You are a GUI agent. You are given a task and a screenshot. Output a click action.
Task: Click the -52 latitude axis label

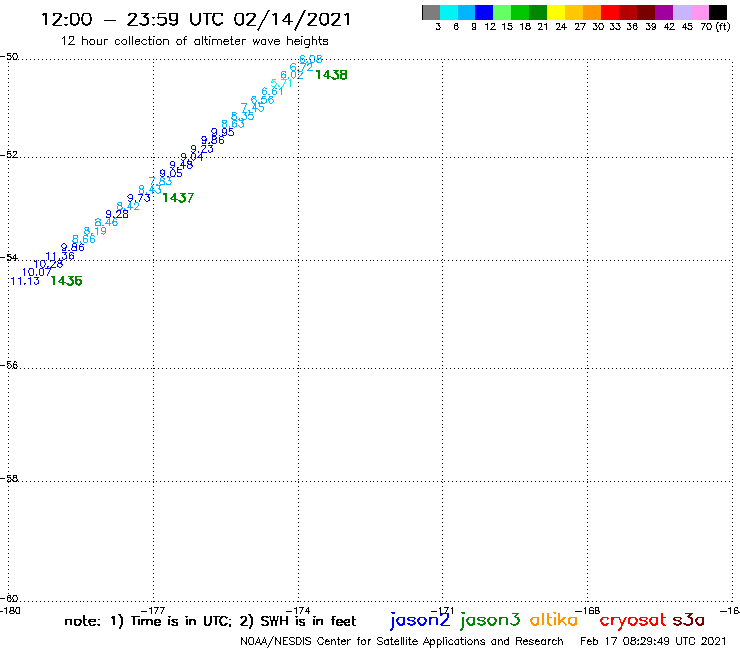tap(9, 155)
